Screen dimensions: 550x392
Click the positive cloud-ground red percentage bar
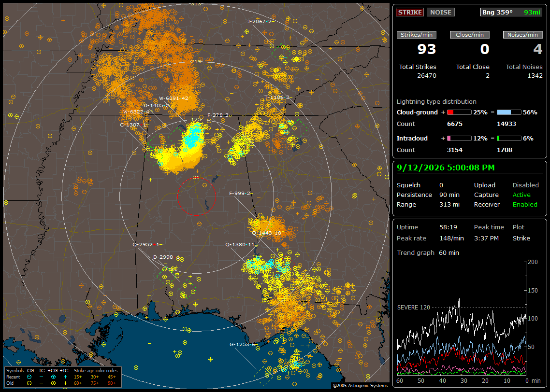click(x=459, y=112)
